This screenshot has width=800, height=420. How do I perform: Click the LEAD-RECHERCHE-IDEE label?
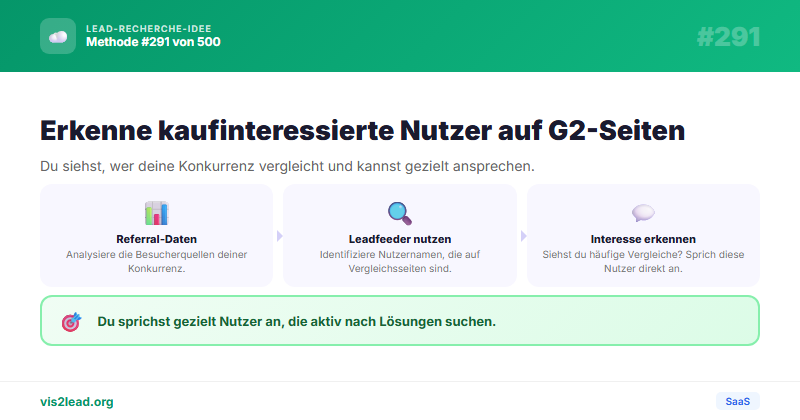[x=148, y=29]
